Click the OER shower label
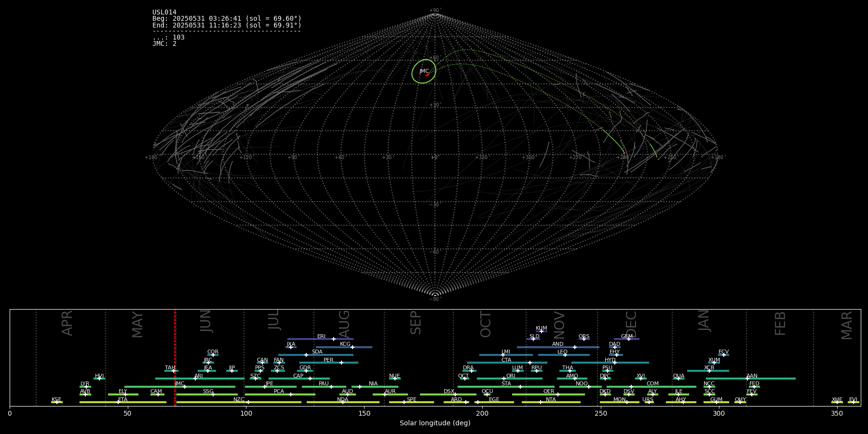This screenshot has width=868, height=434. 549,392
